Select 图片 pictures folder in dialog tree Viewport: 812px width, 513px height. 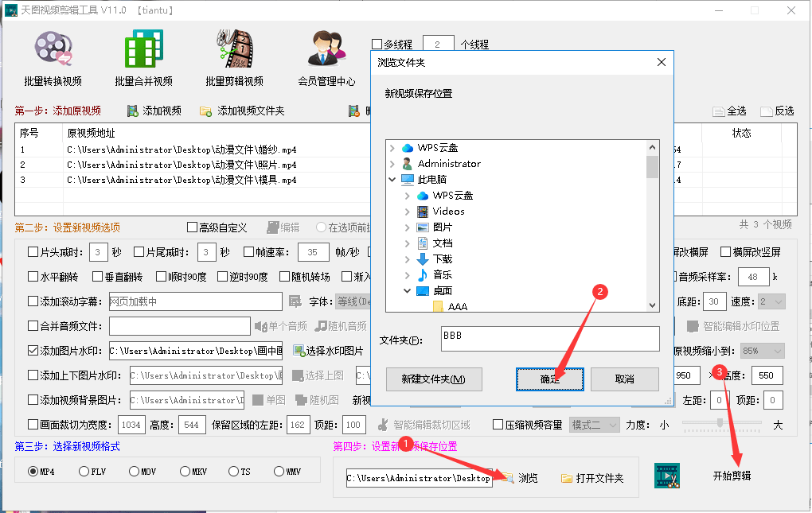(423, 227)
